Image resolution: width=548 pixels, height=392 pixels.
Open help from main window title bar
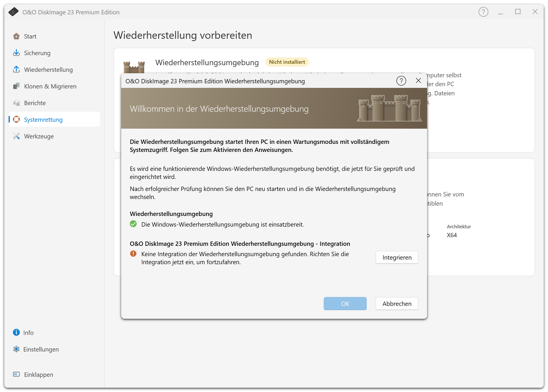(x=483, y=12)
